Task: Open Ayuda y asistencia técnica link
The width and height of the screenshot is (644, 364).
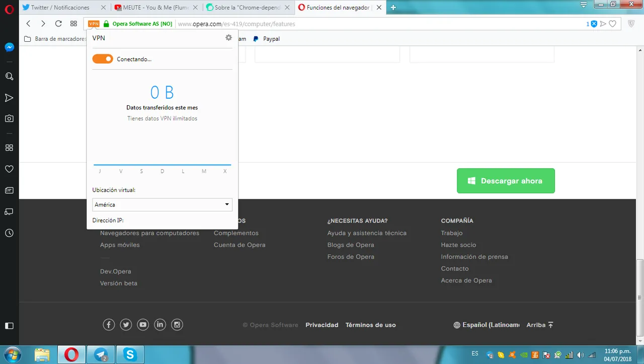Action: point(367,233)
